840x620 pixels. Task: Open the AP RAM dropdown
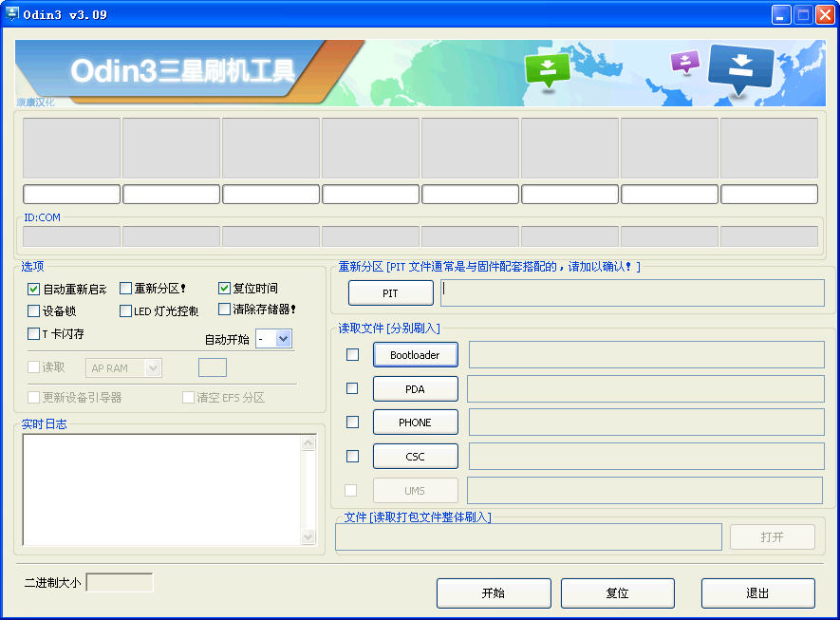pyautogui.click(x=123, y=367)
